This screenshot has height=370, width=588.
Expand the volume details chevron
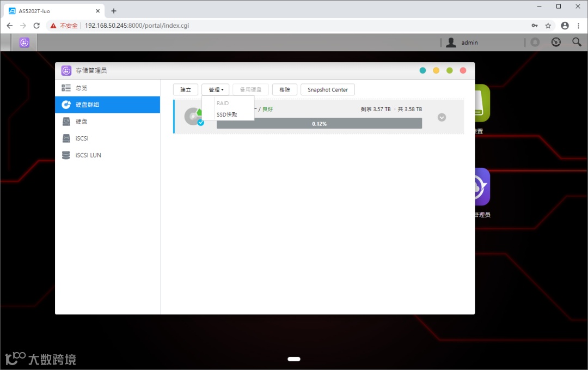click(x=442, y=117)
